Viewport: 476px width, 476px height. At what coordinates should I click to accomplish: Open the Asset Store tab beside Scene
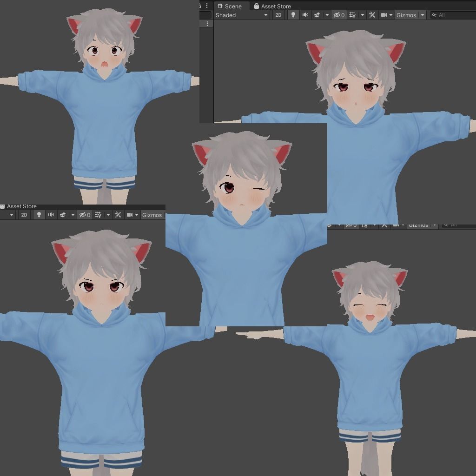[272, 6]
